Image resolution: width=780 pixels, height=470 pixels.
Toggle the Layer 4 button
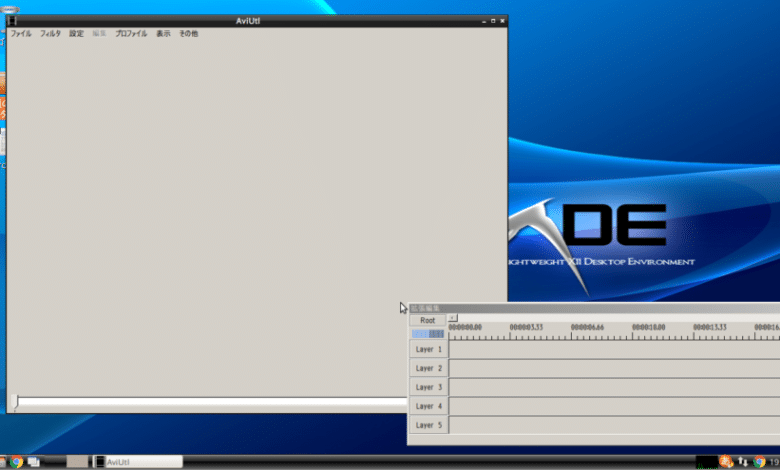[429, 406]
